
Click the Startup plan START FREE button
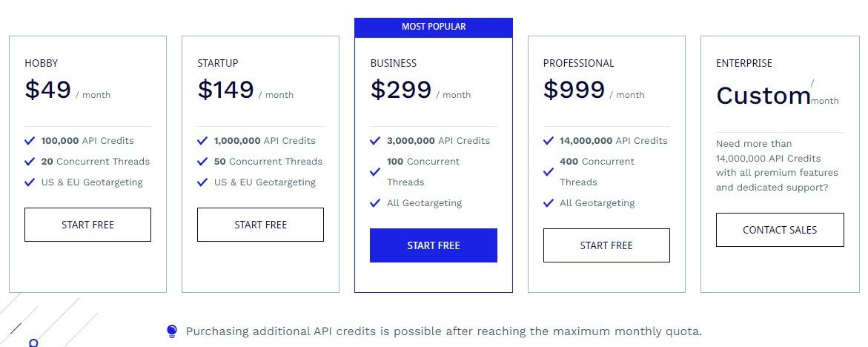pos(260,225)
